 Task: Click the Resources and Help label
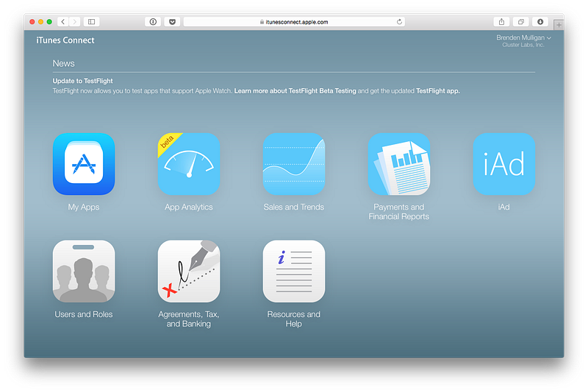[x=293, y=319]
